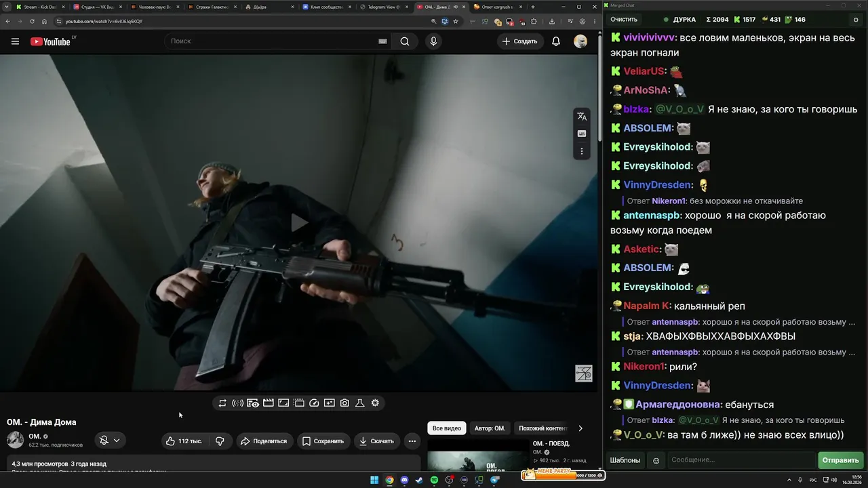Open the YouTube guide hamburger menu

tap(15, 41)
